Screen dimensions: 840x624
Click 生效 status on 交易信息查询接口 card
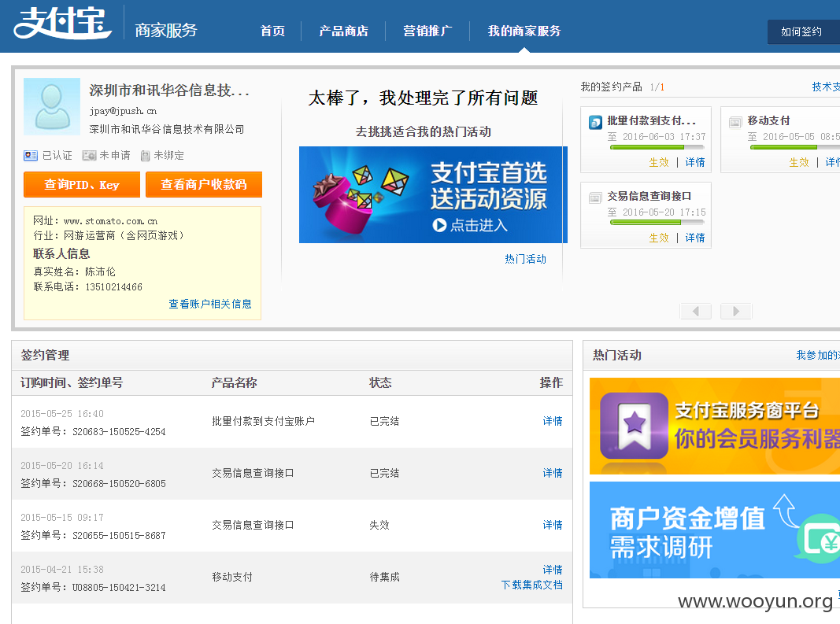pyautogui.click(x=659, y=238)
